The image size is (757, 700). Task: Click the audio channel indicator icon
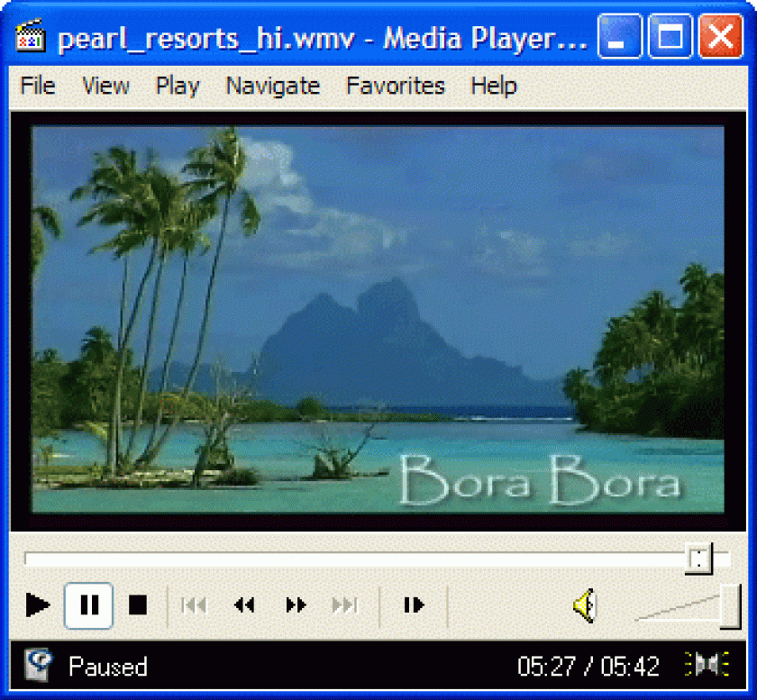[707, 665]
